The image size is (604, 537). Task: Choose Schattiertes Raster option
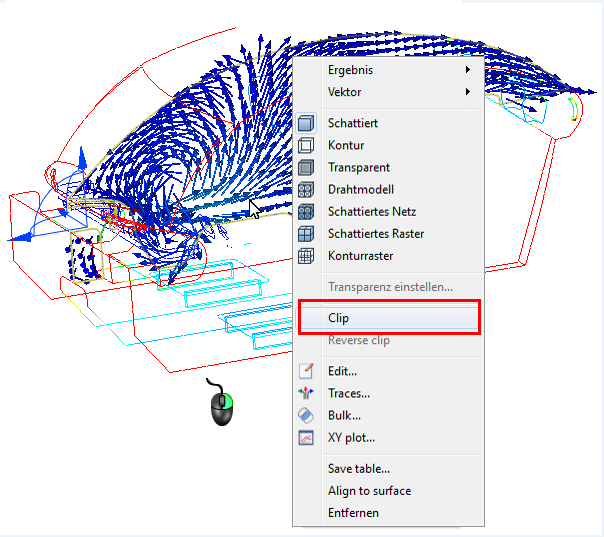pos(388,234)
